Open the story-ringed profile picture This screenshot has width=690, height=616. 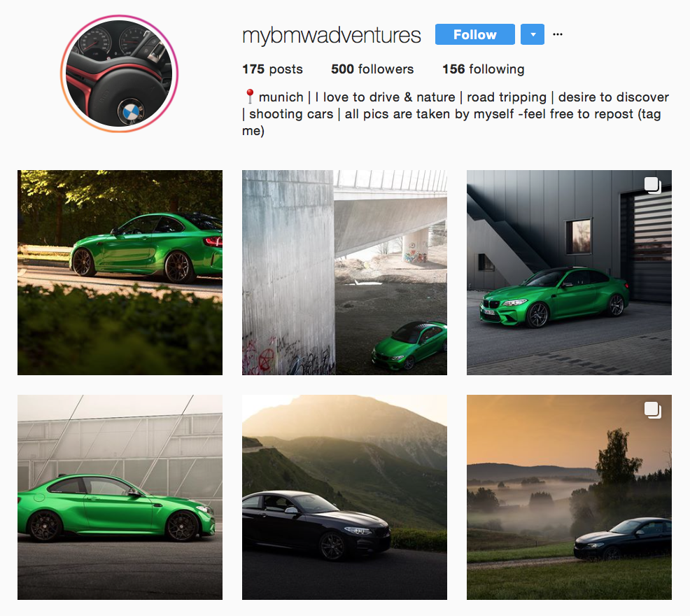119,73
